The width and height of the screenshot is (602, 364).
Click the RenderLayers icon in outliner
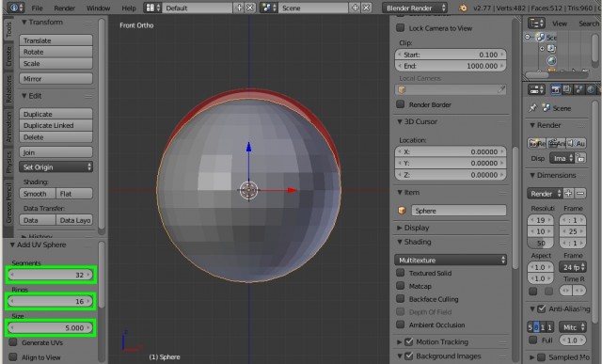[x=552, y=49]
